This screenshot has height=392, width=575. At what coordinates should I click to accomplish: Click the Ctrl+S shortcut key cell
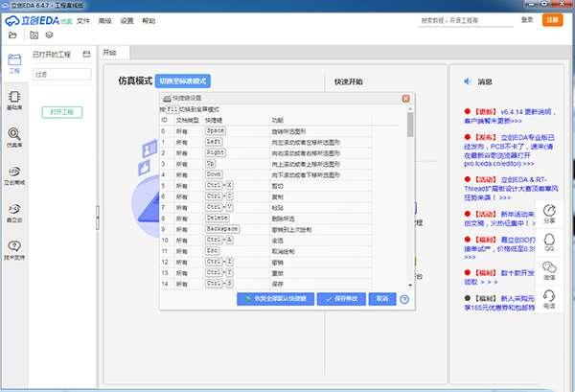coord(218,284)
